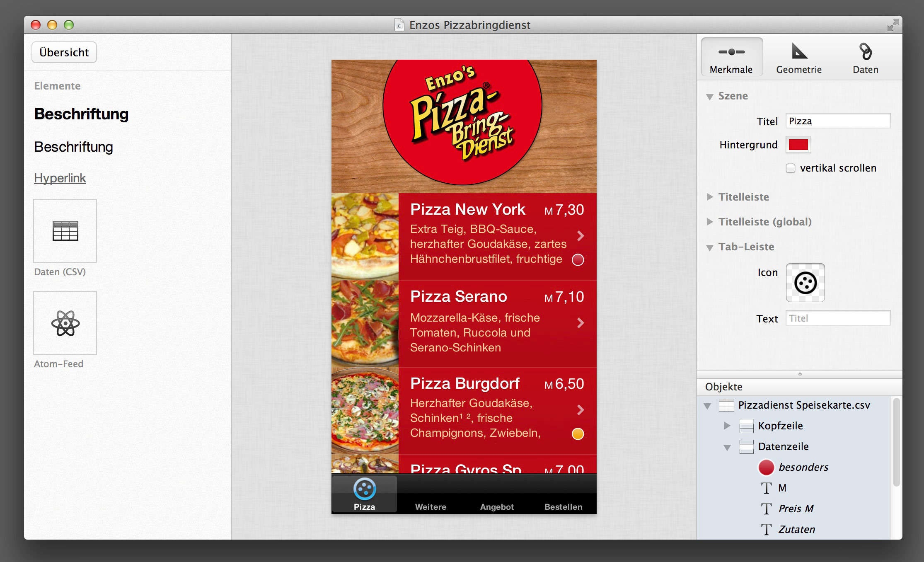Click the Pizza Serano thumbnail image
The width and height of the screenshot is (924, 562).
tap(365, 324)
